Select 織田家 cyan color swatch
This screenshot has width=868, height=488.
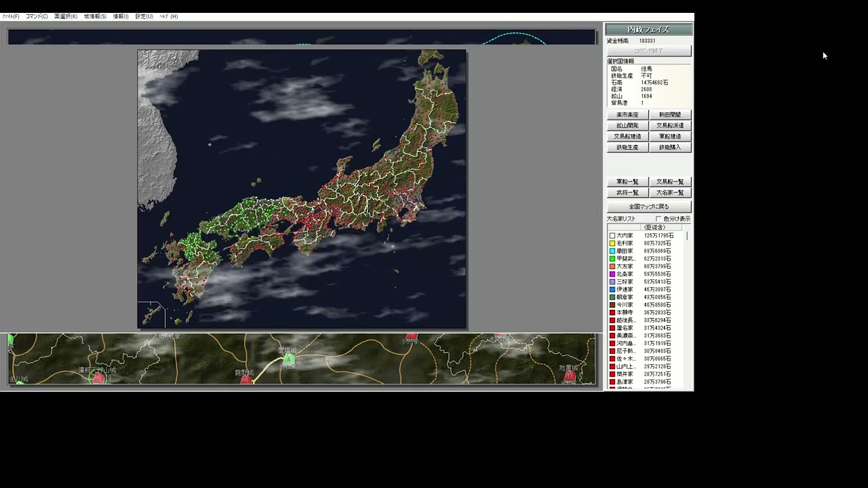tap(612, 251)
